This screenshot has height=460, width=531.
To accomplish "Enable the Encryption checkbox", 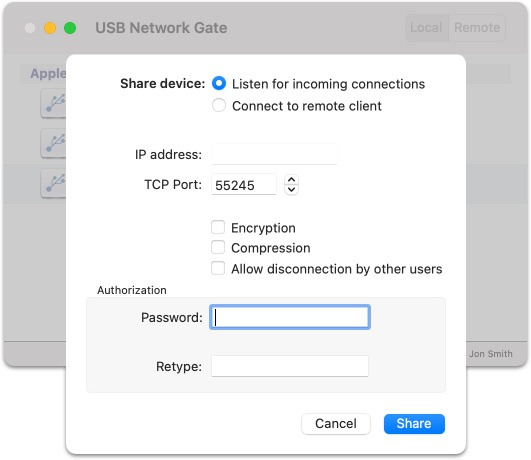I will 218,227.
